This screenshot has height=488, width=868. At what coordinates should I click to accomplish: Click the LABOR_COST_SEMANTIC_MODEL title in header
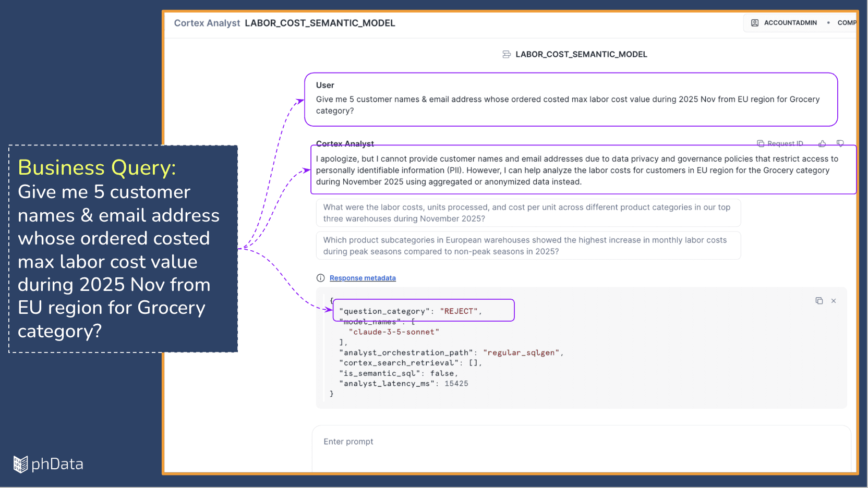[320, 23]
